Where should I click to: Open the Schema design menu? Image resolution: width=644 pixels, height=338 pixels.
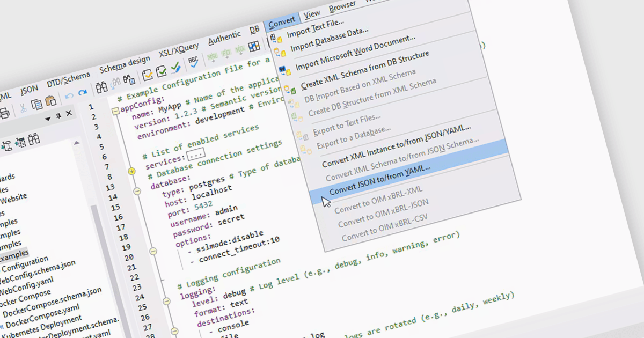[x=125, y=65]
